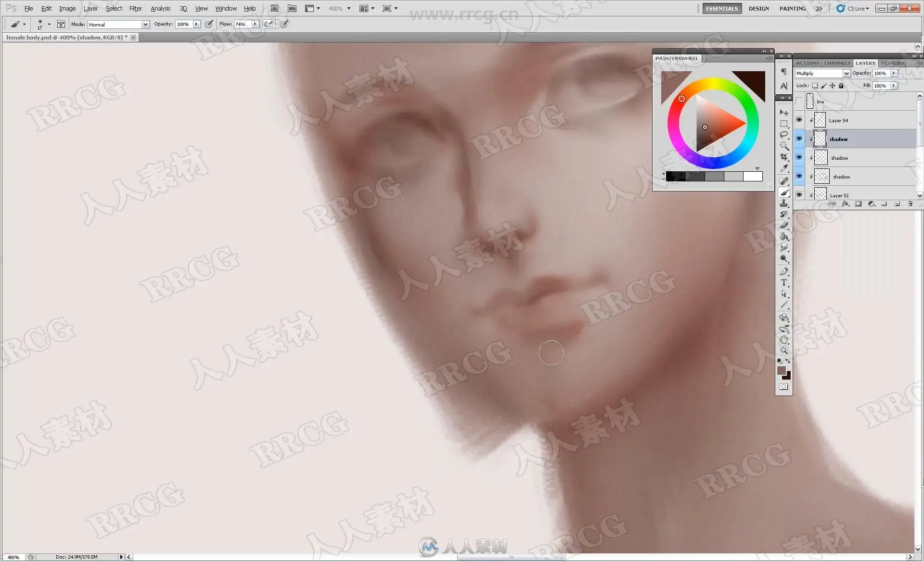The width and height of the screenshot is (924, 562).
Task: Expand the Flow slider arrow
Action: [255, 24]
